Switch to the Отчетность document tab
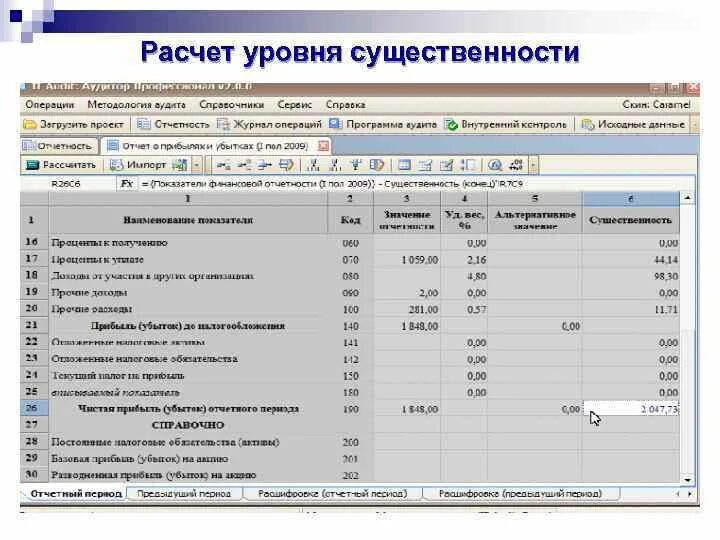The width and height of the screenshot is (720, 540). coord(58,146)
